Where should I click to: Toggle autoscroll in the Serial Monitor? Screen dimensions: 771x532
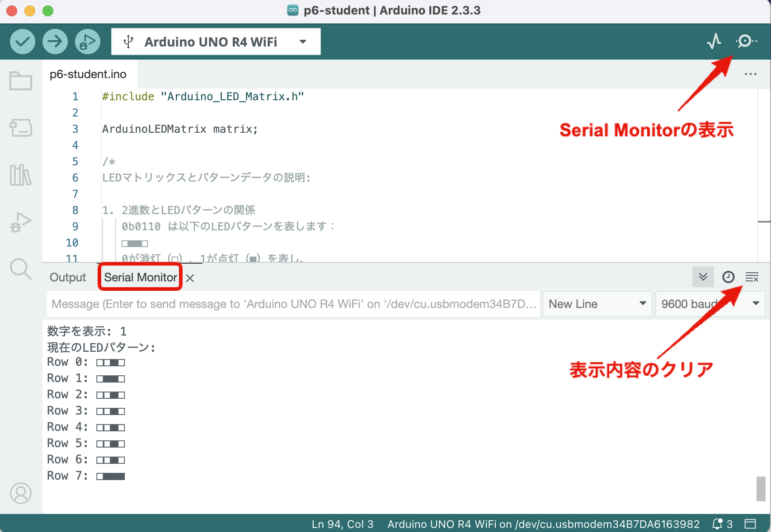[703, 277]
